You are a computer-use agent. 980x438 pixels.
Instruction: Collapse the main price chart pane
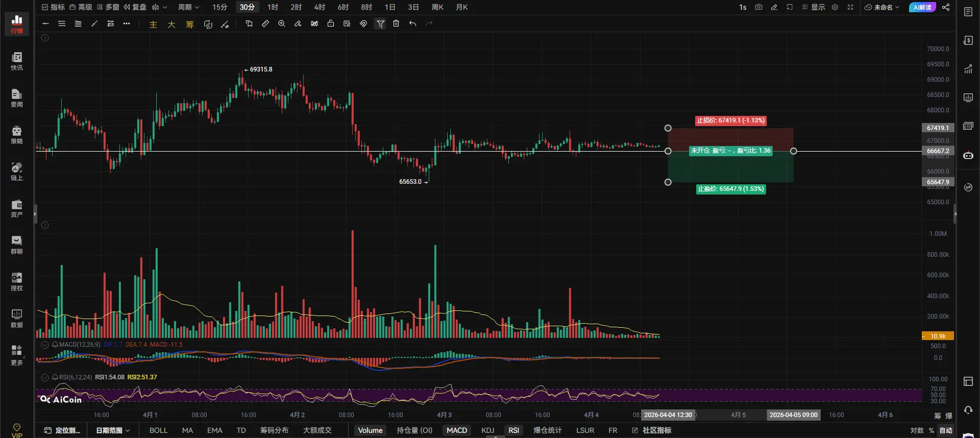click(45, 38)
